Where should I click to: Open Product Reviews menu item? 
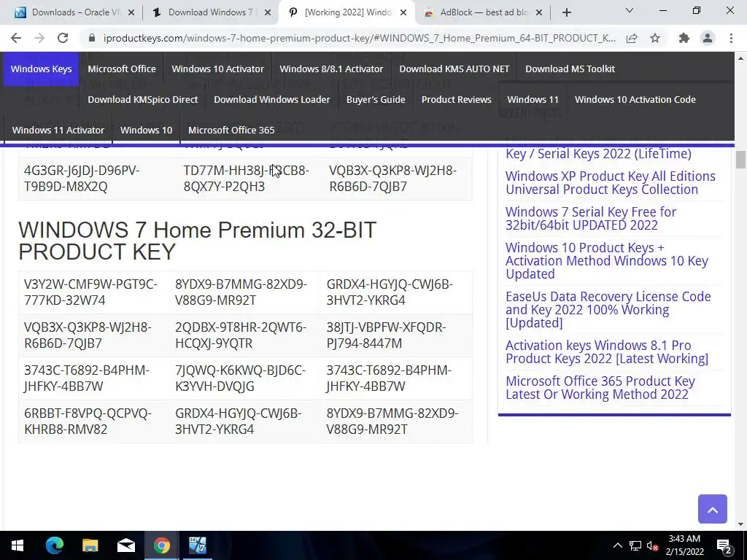[456, 99]
